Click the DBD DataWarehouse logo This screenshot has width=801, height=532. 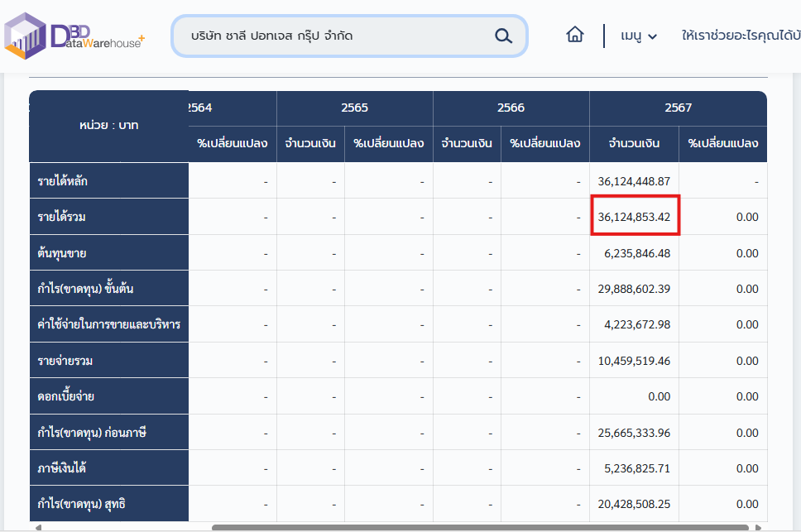point(74,36)
